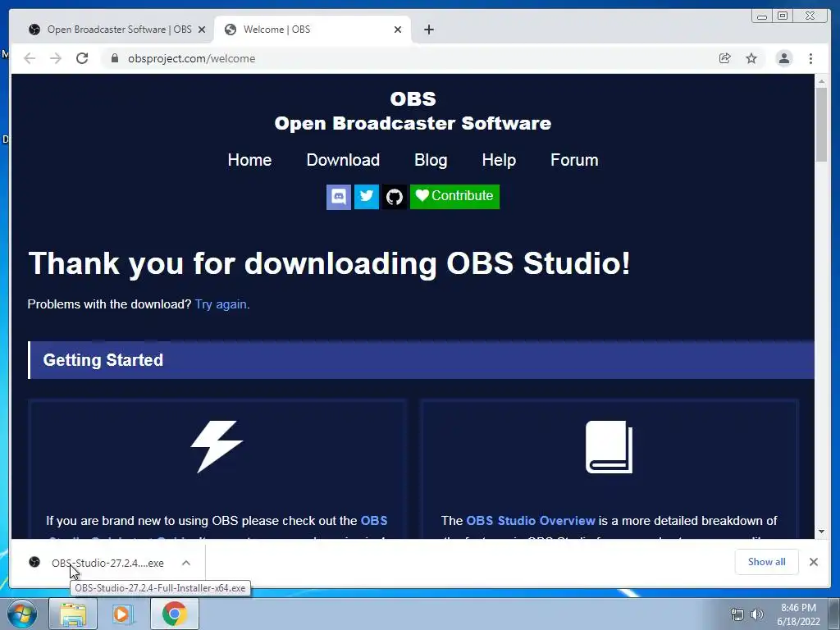The width and height of the screenshot is (840, 630).
Task: Click the green Contribute button
Action: (x=454, y=197)
